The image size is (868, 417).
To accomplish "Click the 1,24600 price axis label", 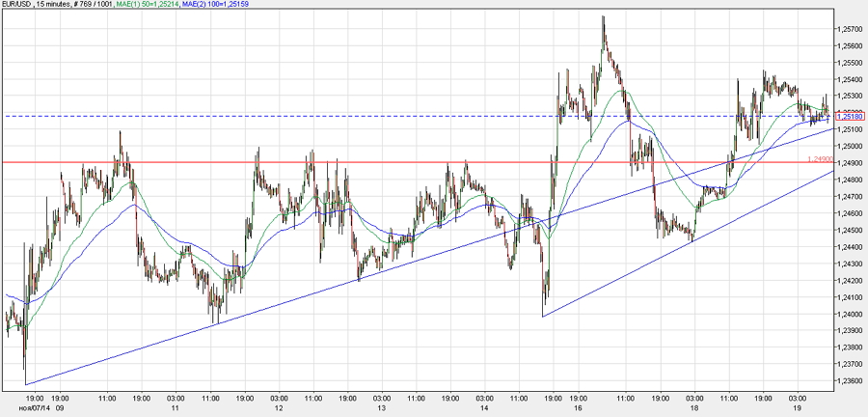I will (x=851, y=213).
